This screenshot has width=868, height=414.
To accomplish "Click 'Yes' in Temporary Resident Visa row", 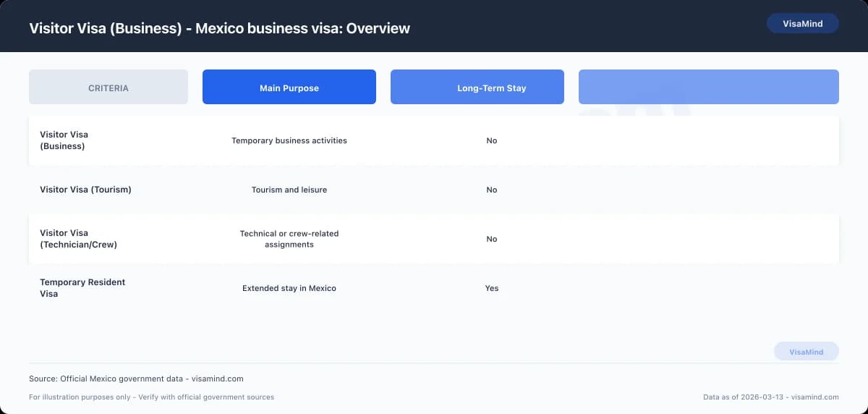I will (x=492, y=288).
